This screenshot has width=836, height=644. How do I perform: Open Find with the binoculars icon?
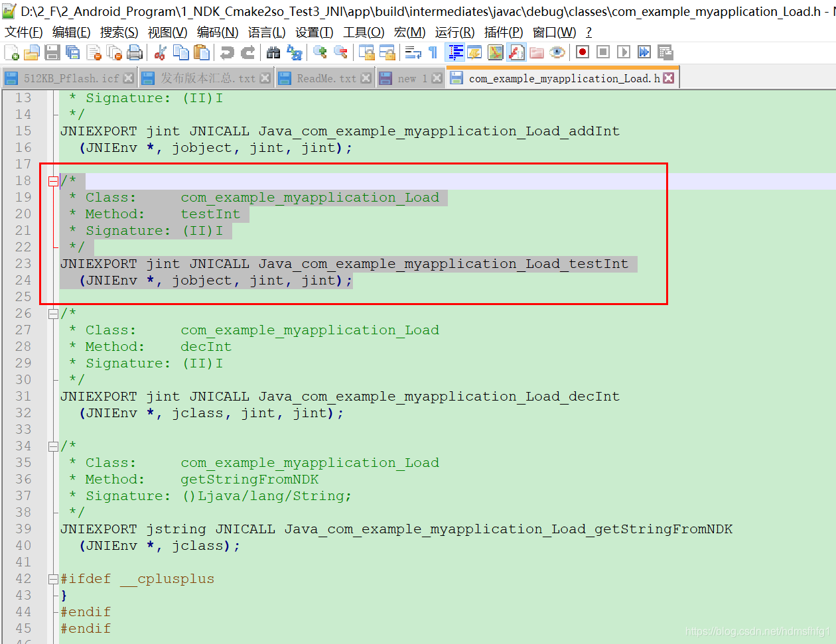pyautogui.click(x=273, y=52)
